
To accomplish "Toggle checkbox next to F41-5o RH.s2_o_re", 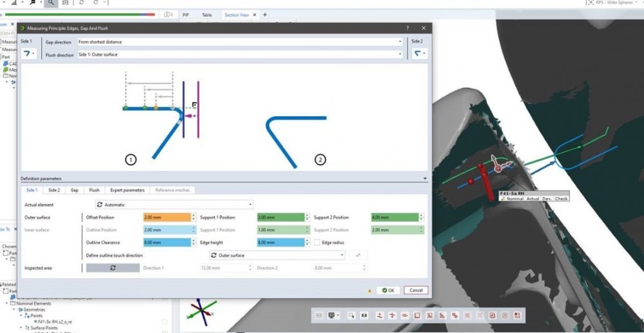I will 164,321.
